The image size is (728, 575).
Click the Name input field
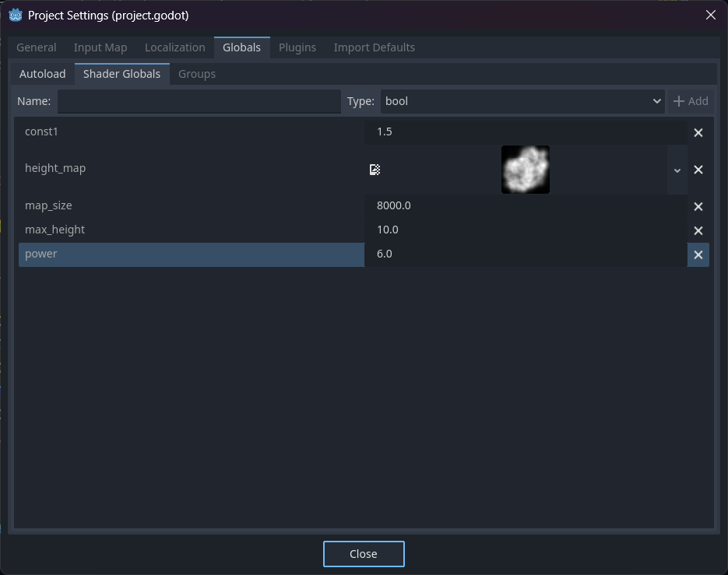tap(199, 101)
